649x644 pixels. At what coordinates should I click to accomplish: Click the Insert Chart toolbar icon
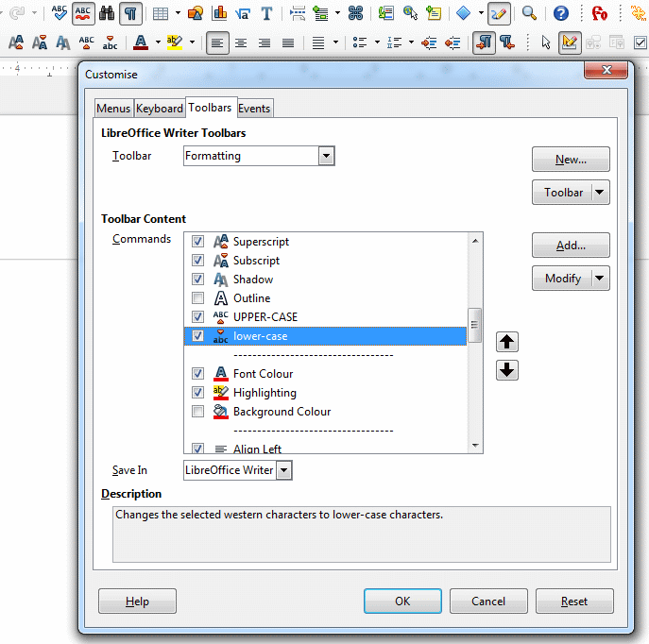219,13
